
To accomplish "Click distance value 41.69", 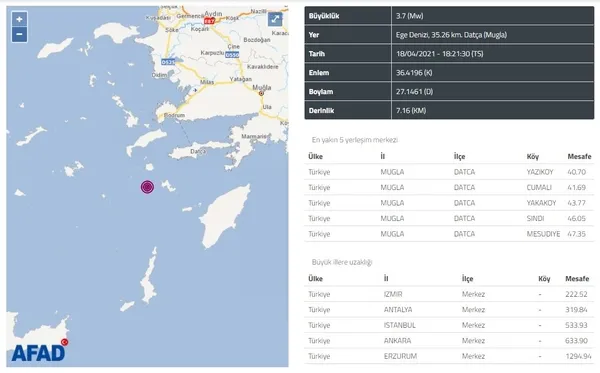I will click(576, 187).
